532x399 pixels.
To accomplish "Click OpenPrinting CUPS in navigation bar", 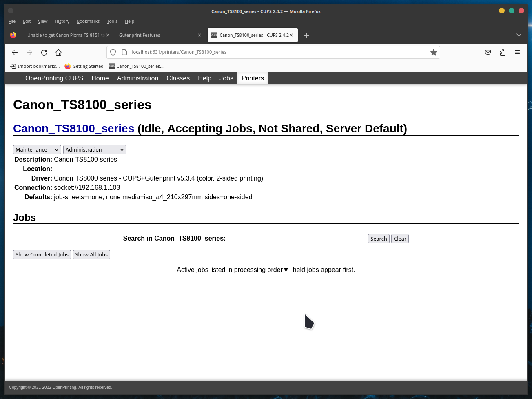I will (x=54, y=78).
